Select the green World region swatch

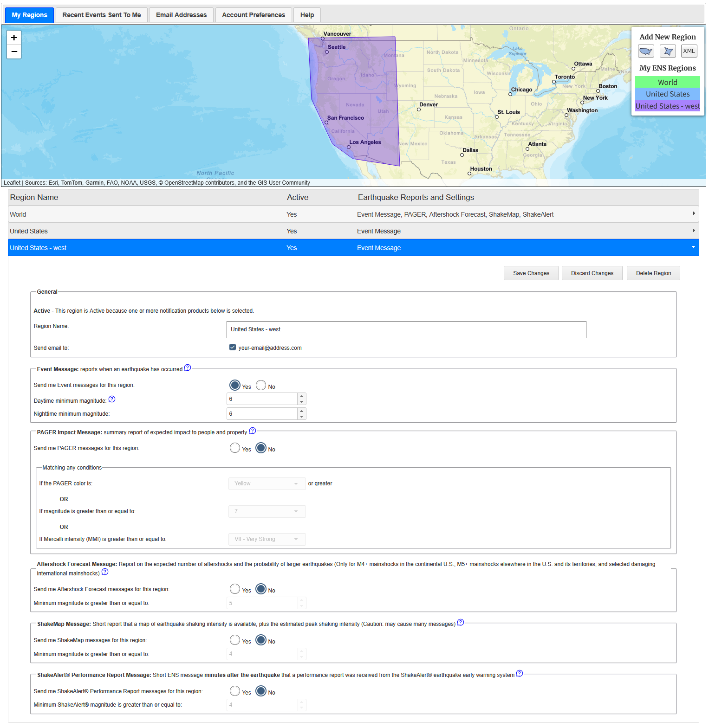pyautogui.click(x=667, y=82)
